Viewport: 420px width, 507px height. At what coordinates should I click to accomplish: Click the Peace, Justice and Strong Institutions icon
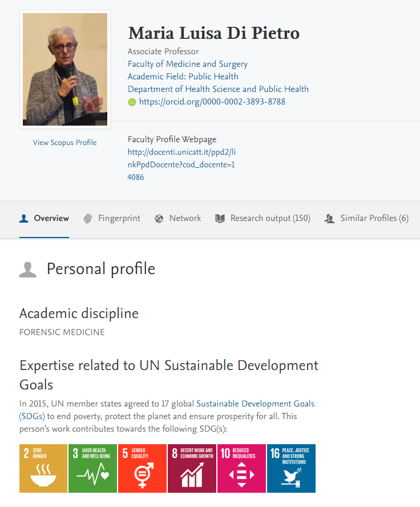point(290,468)
